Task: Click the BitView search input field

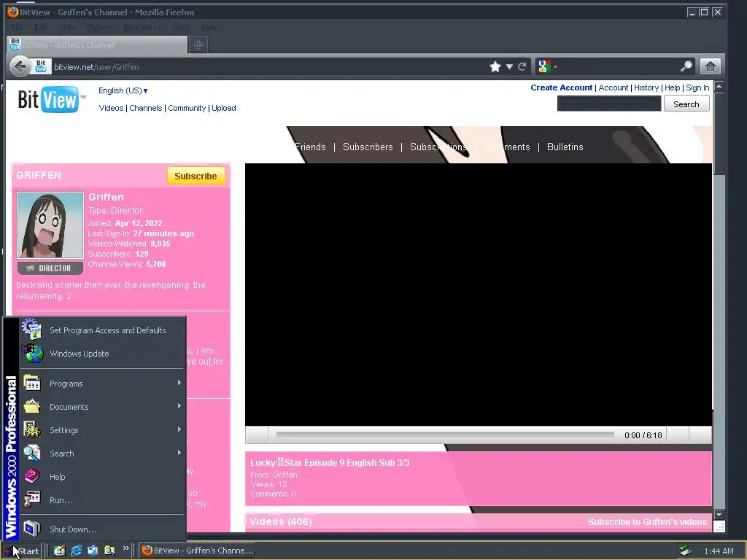Action: (x=609, y=104)
